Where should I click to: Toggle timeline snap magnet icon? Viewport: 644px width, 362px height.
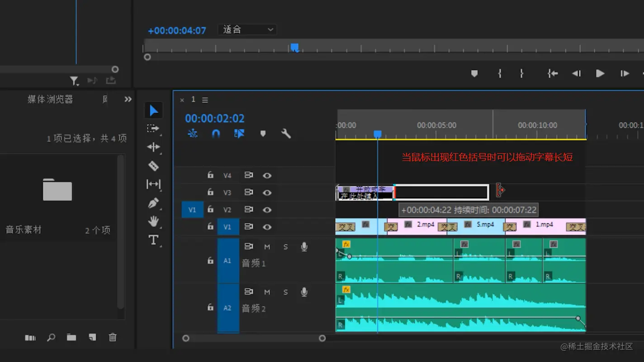point(216,133)
